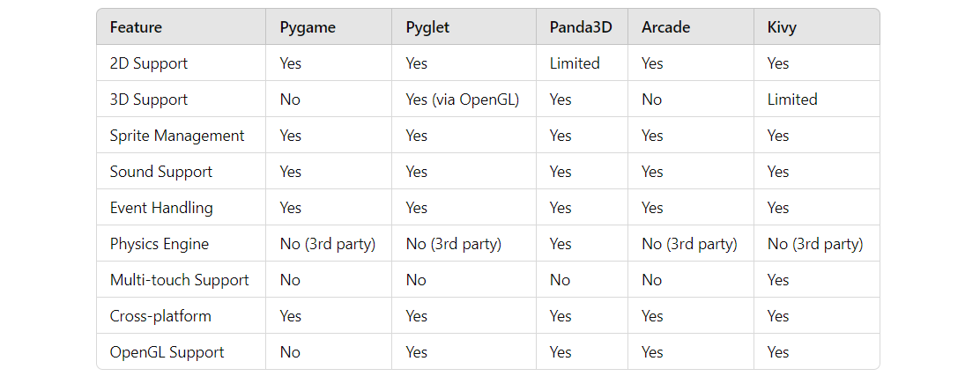Screen dimensions: 980x376
Task: Select the 3D Support row label
Action: pos(149,100)
